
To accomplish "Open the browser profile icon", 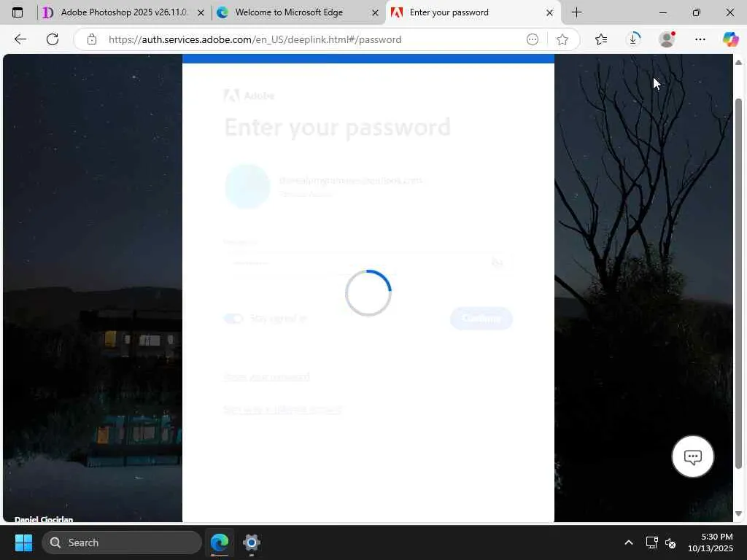I will 667,39.
